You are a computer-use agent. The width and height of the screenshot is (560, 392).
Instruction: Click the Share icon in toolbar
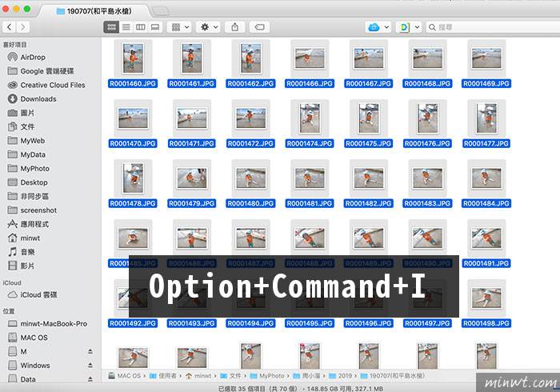pos(234,26)
